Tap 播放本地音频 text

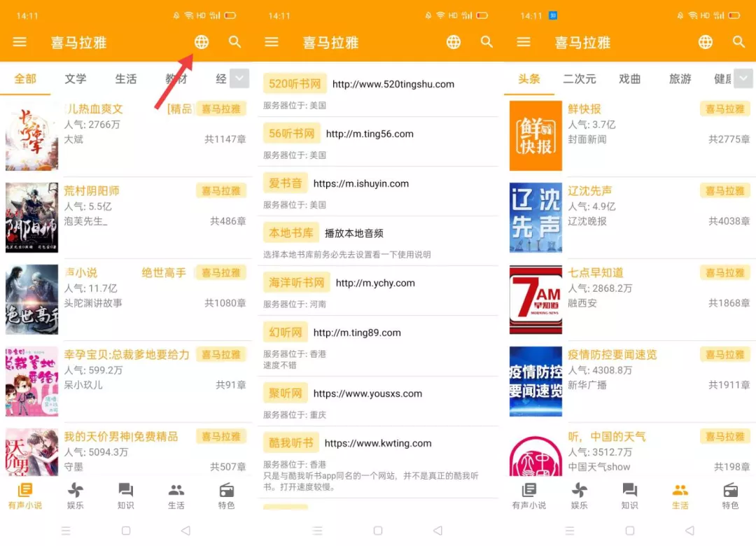pyautogui.click(x=354, y=233)
